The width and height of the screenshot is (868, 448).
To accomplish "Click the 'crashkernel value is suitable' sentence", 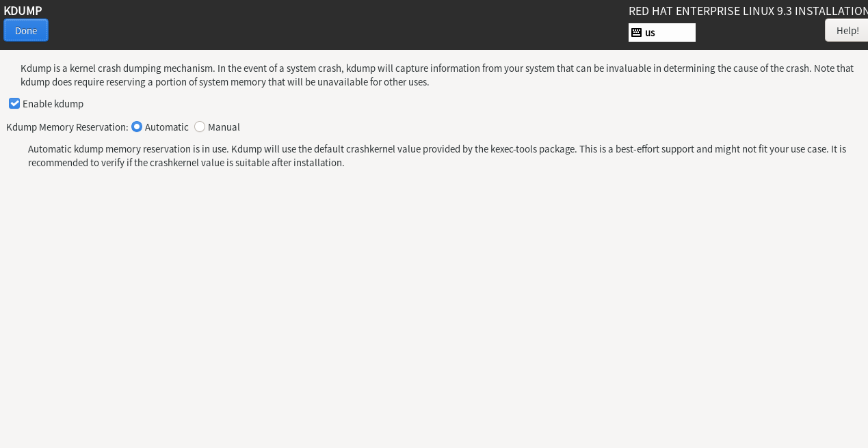I will (209, 163).
